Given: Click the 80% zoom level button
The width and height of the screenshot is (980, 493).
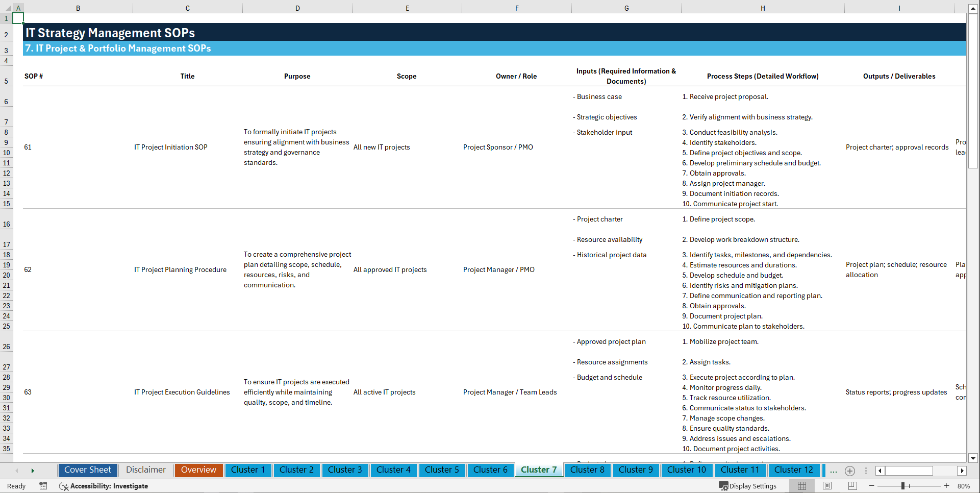Looking at the screenshot, I should point(964,486).
